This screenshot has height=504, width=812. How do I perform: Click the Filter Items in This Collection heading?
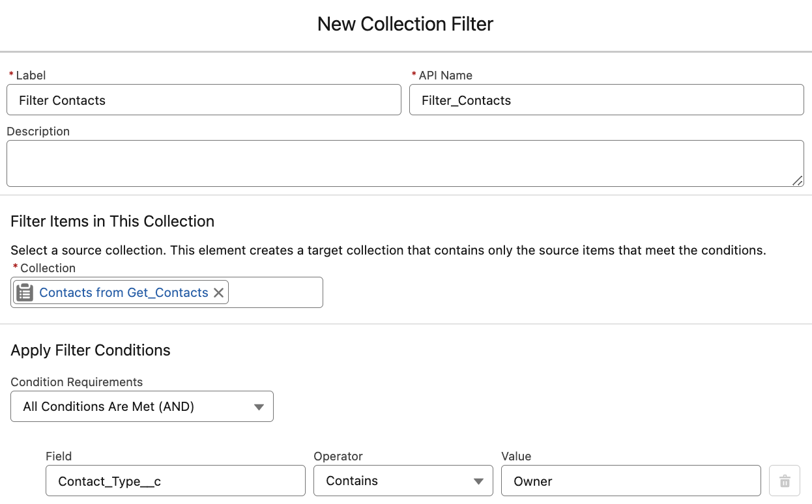(113, 221)
